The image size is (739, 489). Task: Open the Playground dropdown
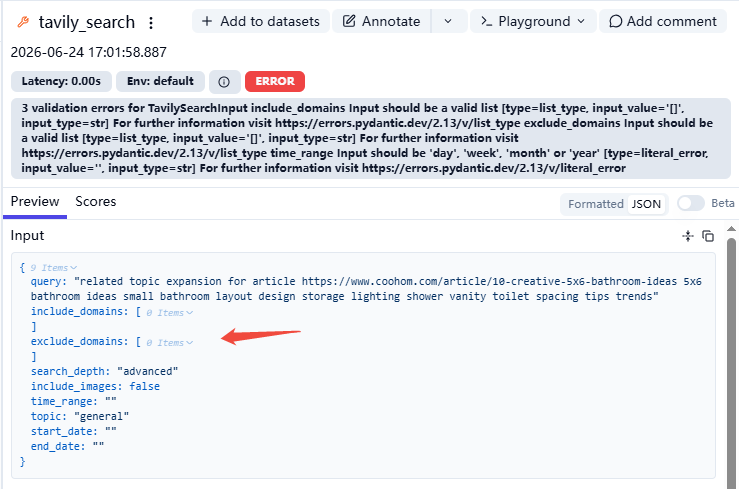click(533, 21)
